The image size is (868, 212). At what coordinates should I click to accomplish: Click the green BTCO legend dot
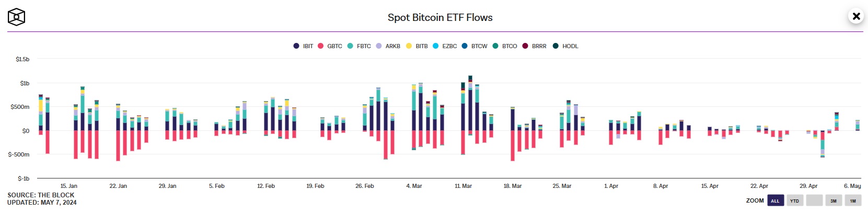(495, 46)
